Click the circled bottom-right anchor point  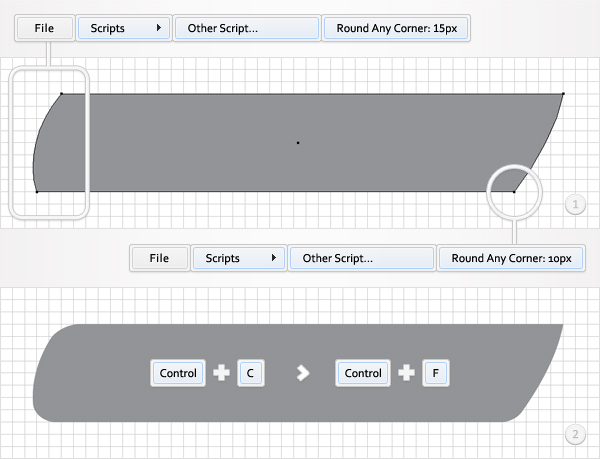[x=514, y=192]
